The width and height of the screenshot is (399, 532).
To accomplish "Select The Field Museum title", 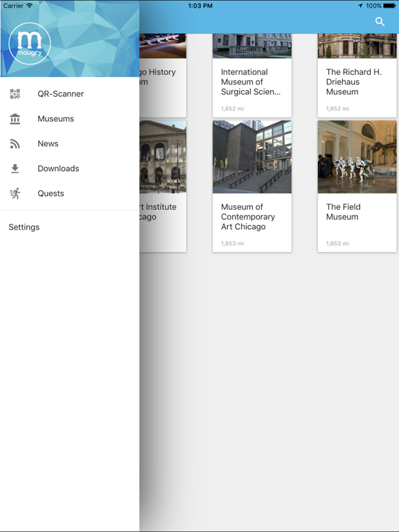I will pos(344,212).
